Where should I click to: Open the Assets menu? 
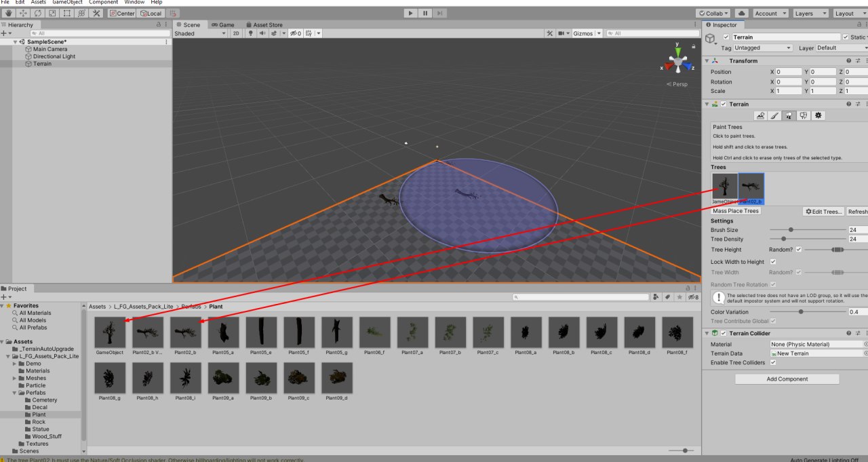pos(39,2)
